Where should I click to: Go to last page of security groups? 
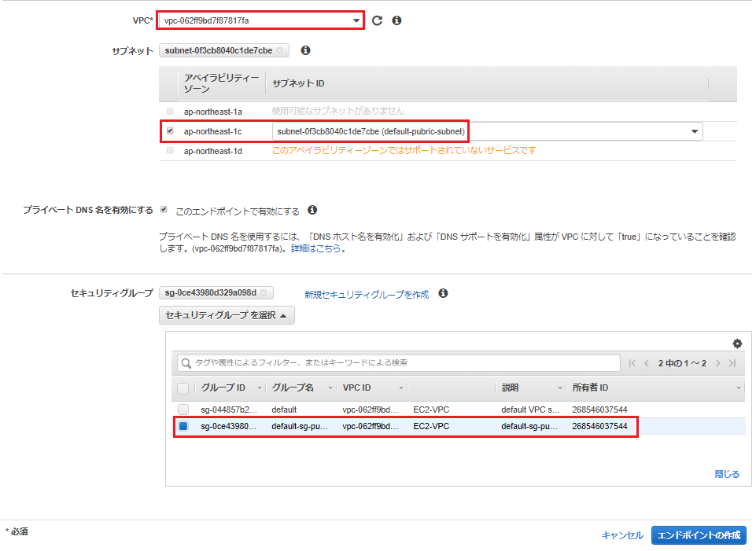tap(732, 363)
